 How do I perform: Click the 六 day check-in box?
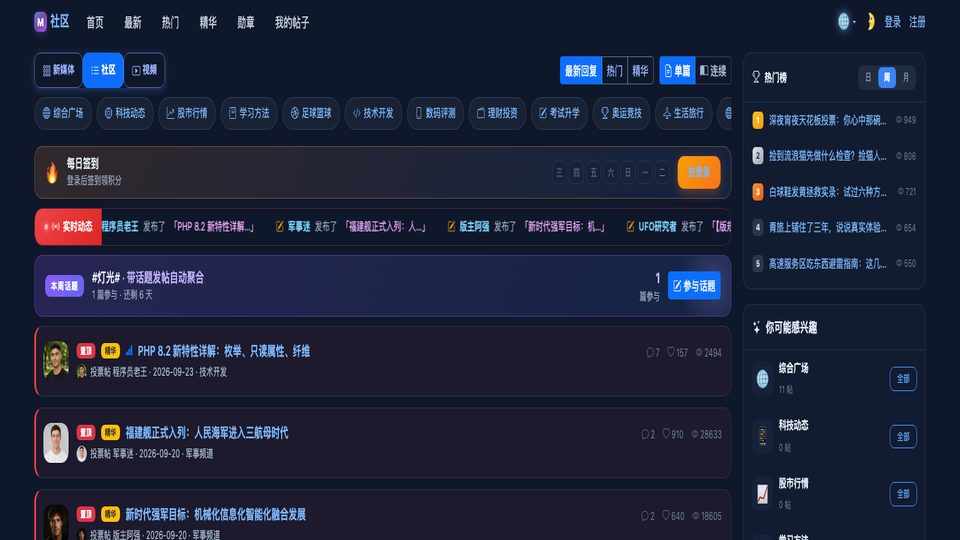610,173
